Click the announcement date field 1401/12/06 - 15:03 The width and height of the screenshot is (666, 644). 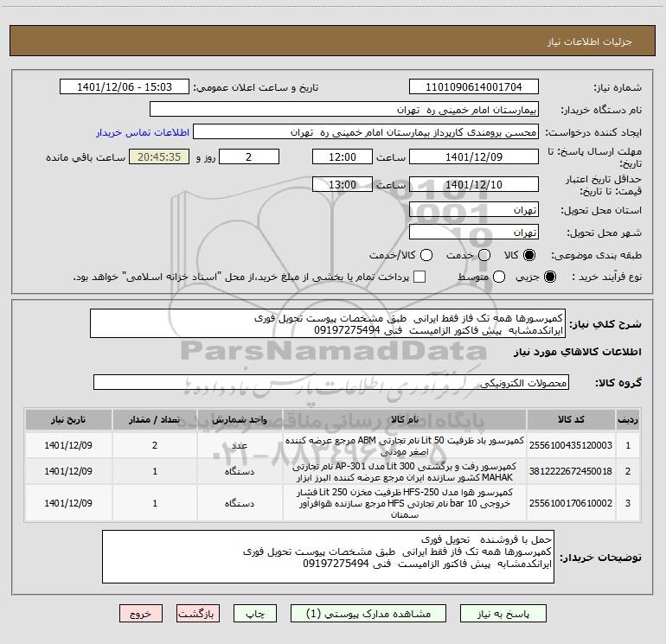[x=125, y=87]
